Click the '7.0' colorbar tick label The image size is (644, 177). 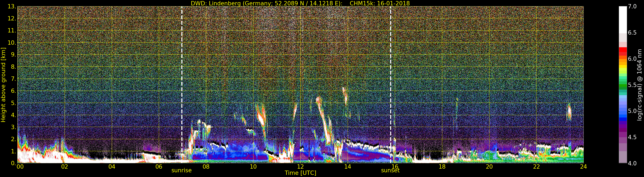pyautogui.click(x=632, y=6)
